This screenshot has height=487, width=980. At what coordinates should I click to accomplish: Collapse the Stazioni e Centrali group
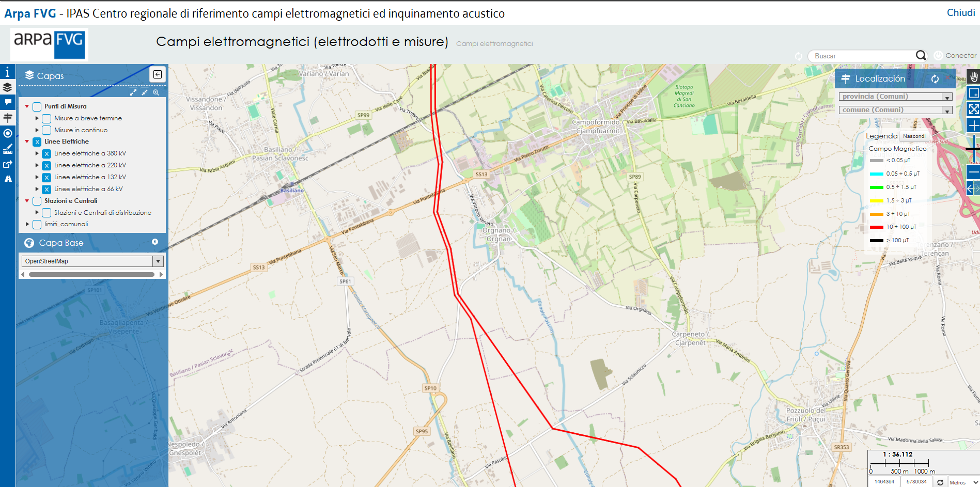coord(27,201)
